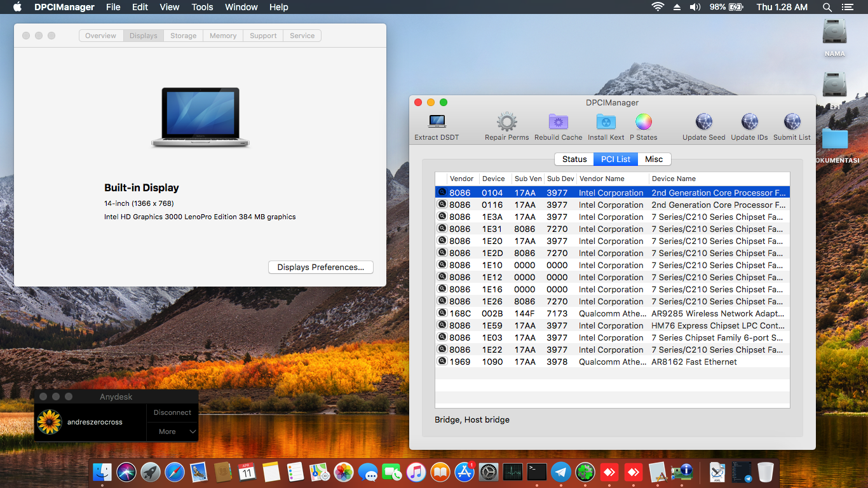Click the Displays Preferences button
868x488 pixels.
320,267
